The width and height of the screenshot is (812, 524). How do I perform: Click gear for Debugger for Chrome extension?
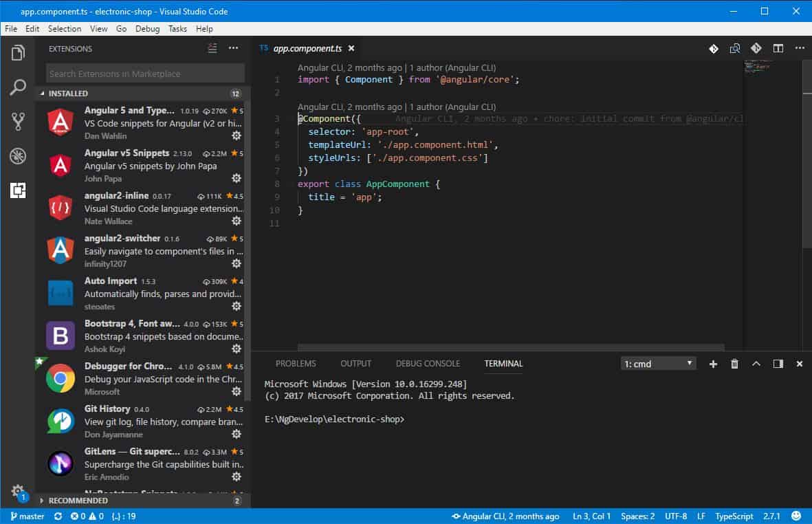pos(237,391)
